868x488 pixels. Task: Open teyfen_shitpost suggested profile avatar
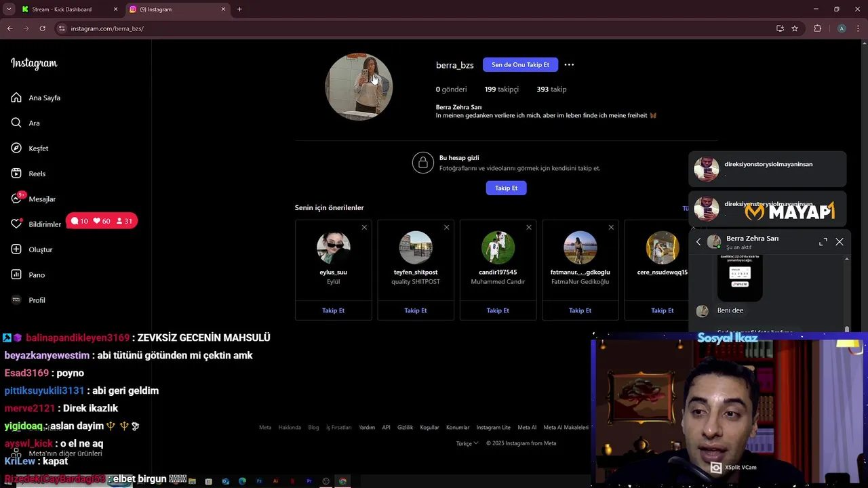tap(416, 247)
